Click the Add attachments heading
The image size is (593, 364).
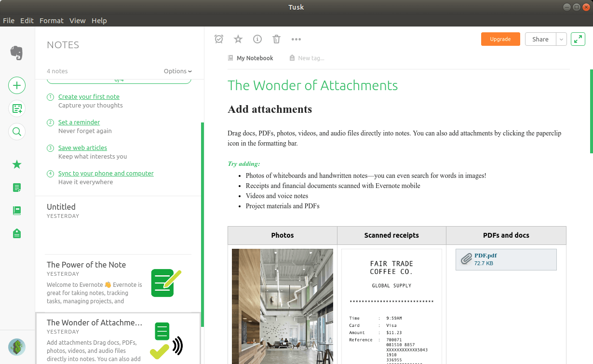(270, 109)
